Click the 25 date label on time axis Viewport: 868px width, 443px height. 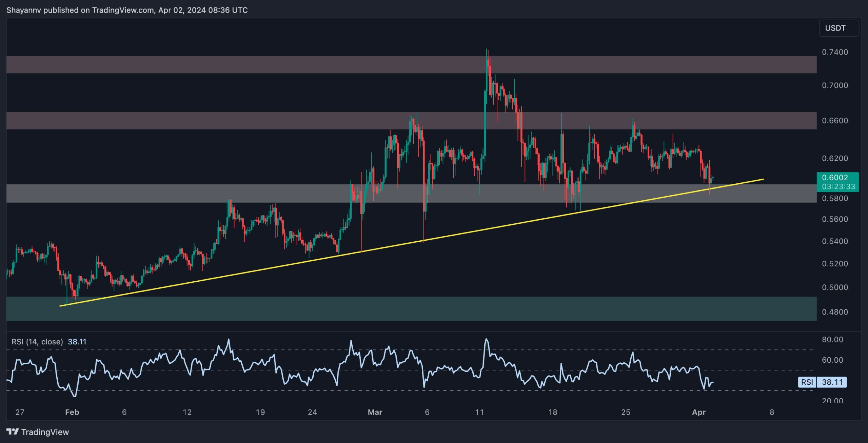(626, 412)
